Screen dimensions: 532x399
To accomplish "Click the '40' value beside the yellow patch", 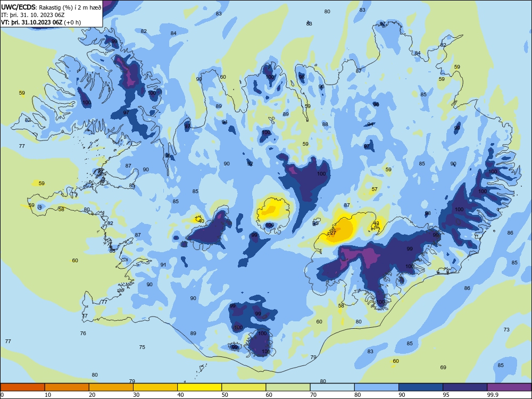I will (201, 221).
